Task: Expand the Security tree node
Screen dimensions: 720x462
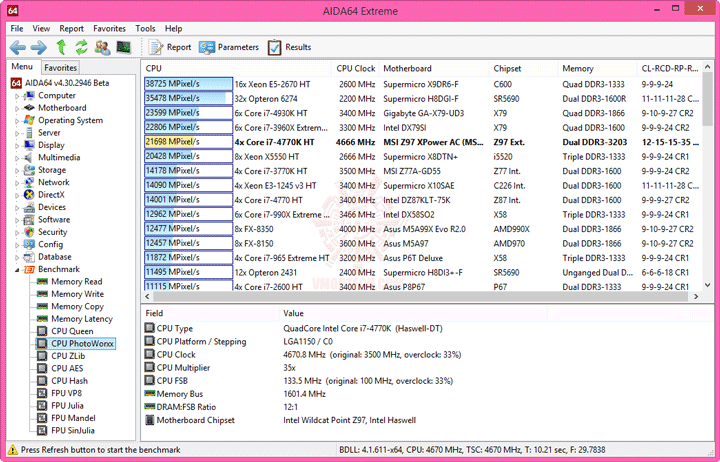Action: (x=17, y=232)
